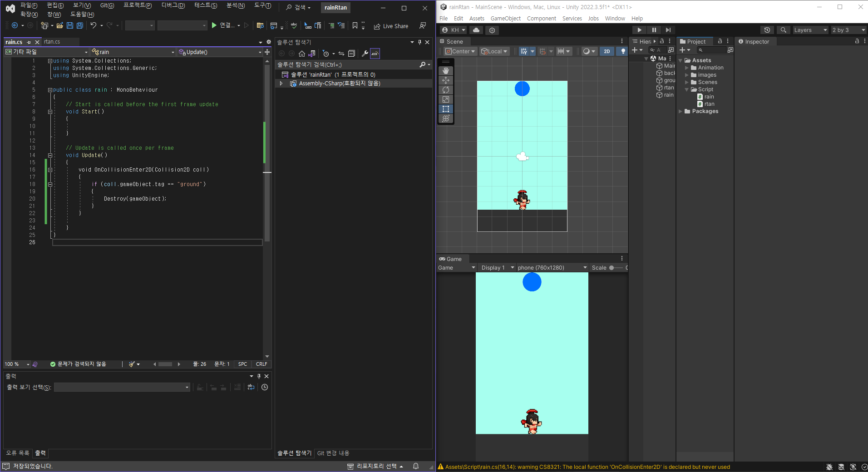This screenshot has height=472, width=868.
Task: Expand the Animation folder in Project
Action: 687,68
